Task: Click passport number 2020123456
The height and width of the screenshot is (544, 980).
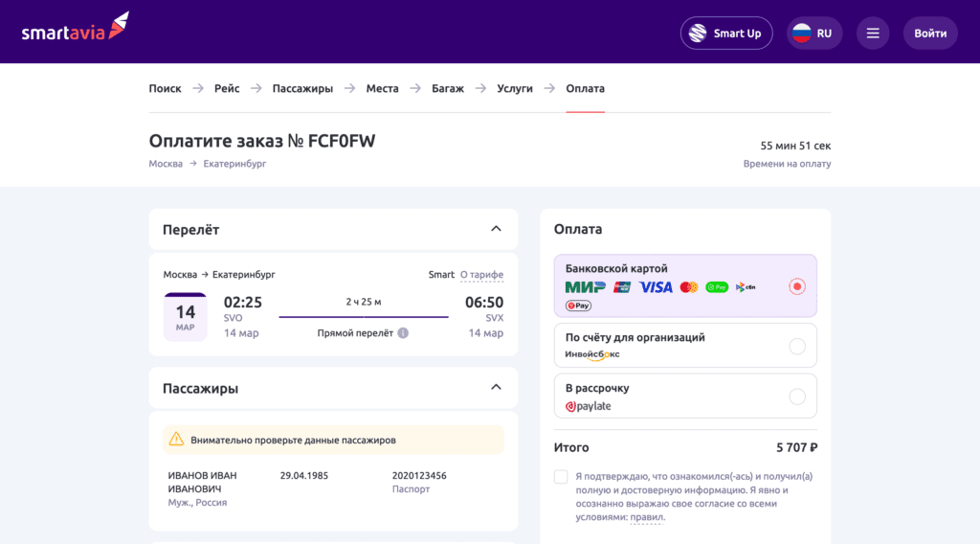Action: pos(419,476)
